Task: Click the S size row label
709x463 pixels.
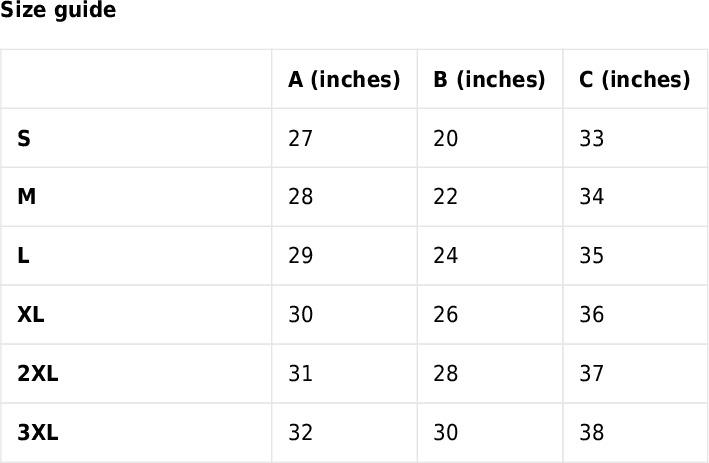Action: pyautogui.click(x=24, y=138)
